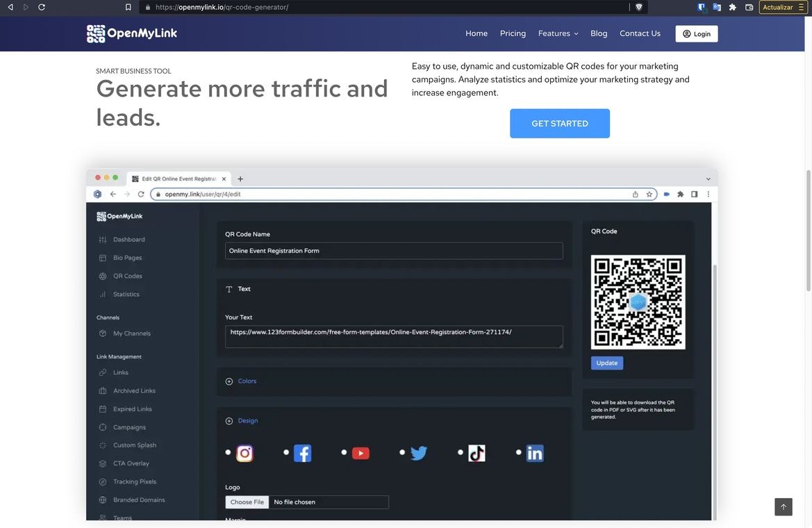Select the LinkedIn design radio button
Screen dimensions: 812x528
[x=518, y=452]
